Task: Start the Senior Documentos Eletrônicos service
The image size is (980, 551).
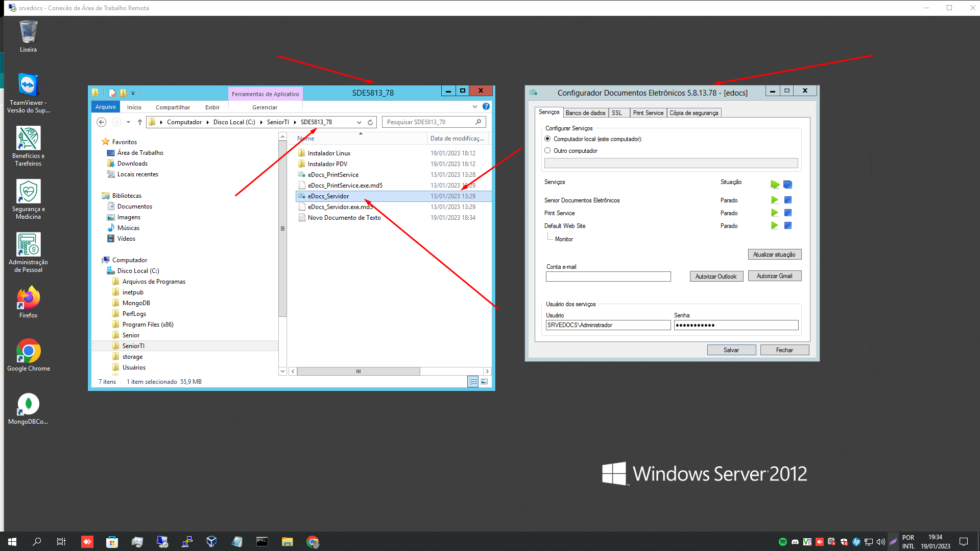Action: (x=775, y=200)
